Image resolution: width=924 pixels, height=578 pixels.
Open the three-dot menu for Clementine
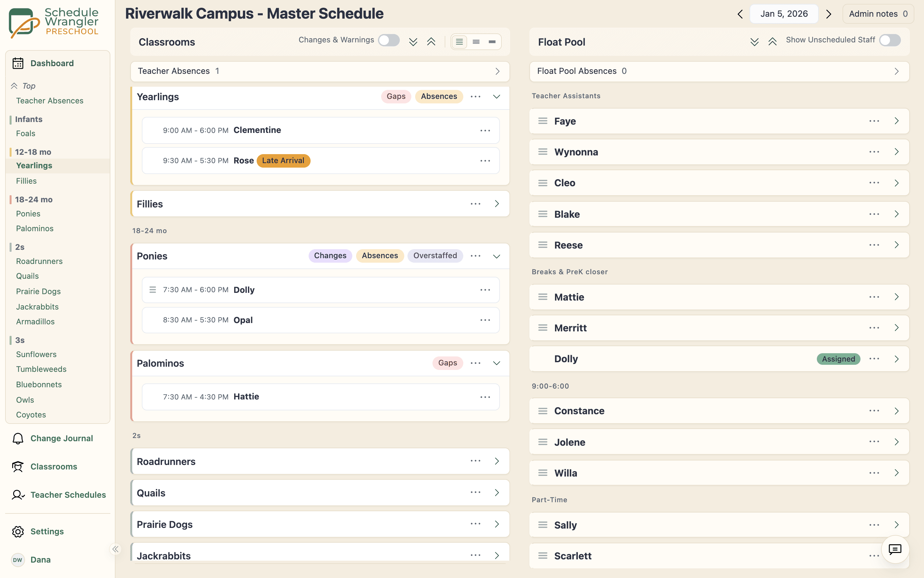tap(485, 130)
